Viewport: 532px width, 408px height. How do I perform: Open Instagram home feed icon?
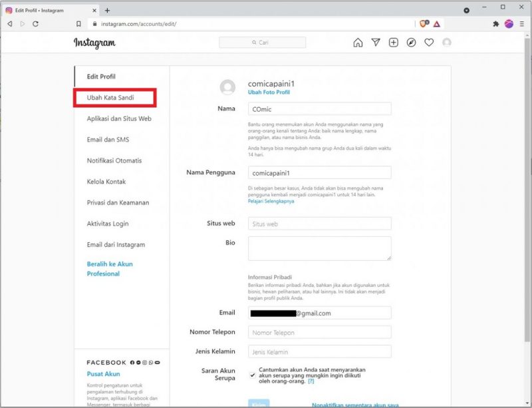[x=358, y=43]
